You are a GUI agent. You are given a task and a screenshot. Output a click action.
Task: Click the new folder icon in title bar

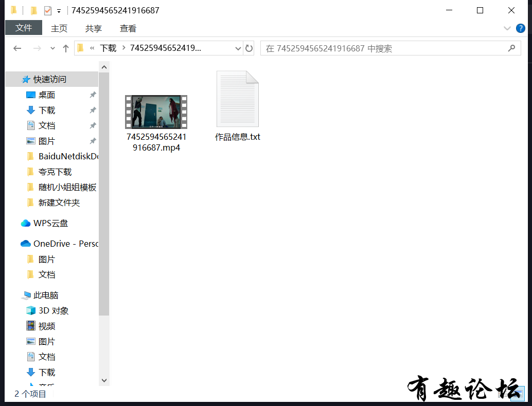click(33, 11)
